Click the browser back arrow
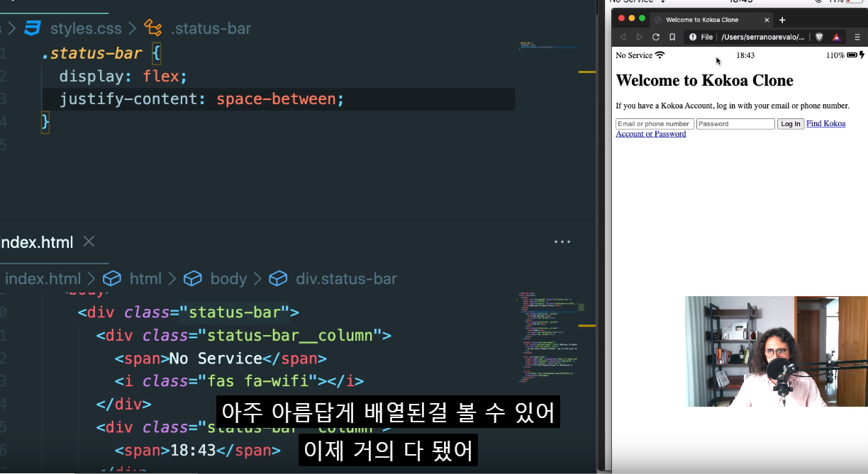Screen dimensions: 868x474 click(623, 37)
